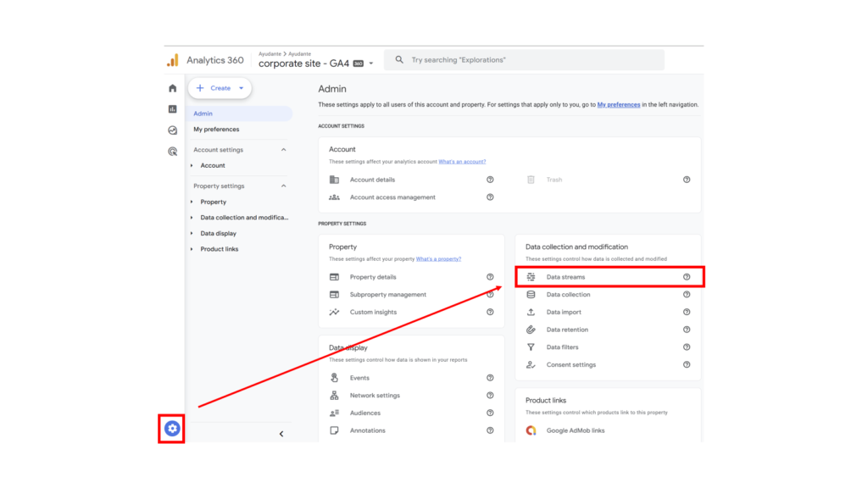
Task: Click the search field Try searching Explorations
Action: click(524, 60)
